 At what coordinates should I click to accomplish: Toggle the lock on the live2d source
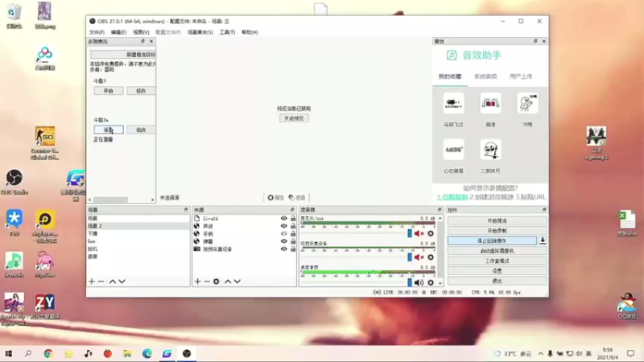293,218
